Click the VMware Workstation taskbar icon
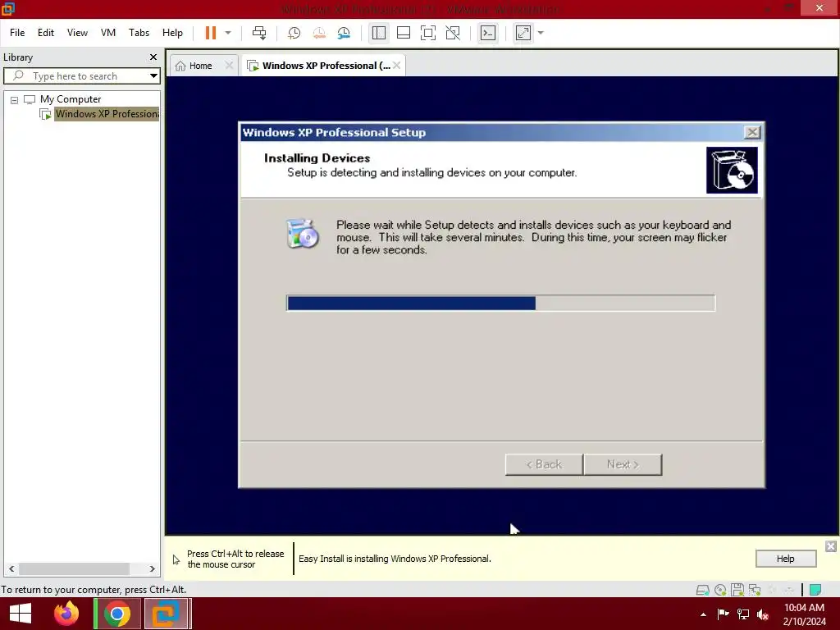The width and height of the screenshot is (840, 630). click(166, 614)
